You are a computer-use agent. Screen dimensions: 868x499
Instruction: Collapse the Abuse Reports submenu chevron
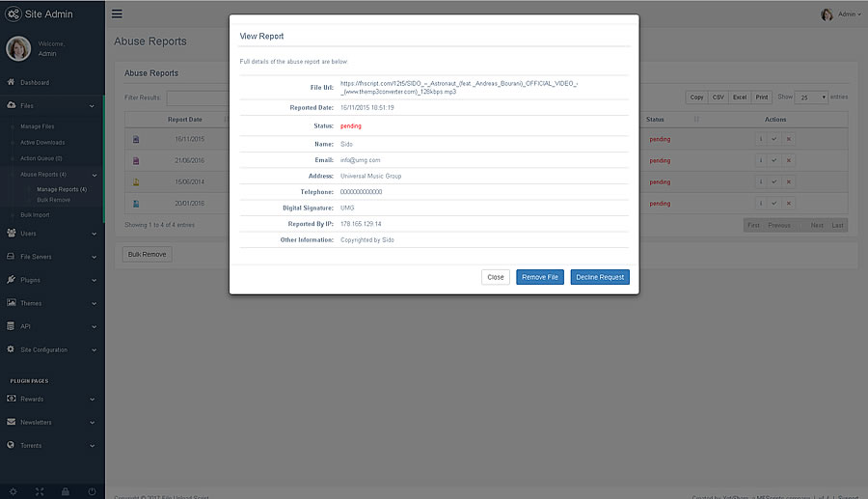95,175
